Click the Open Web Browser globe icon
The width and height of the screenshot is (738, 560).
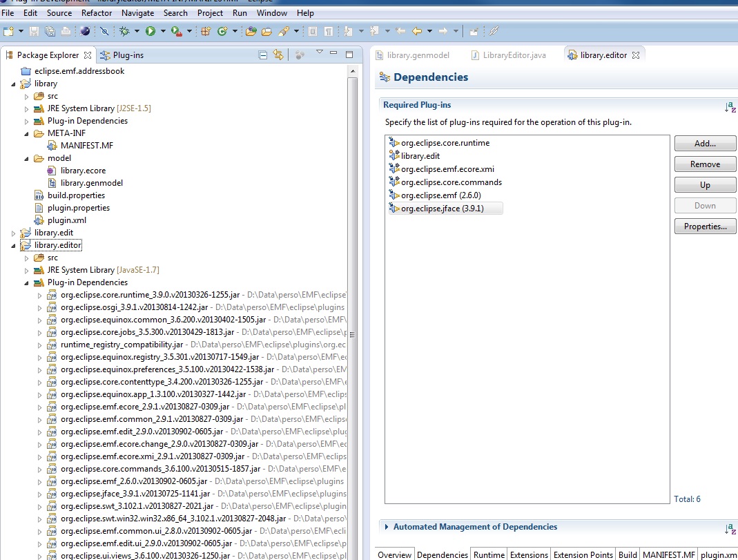pos(85,32)
